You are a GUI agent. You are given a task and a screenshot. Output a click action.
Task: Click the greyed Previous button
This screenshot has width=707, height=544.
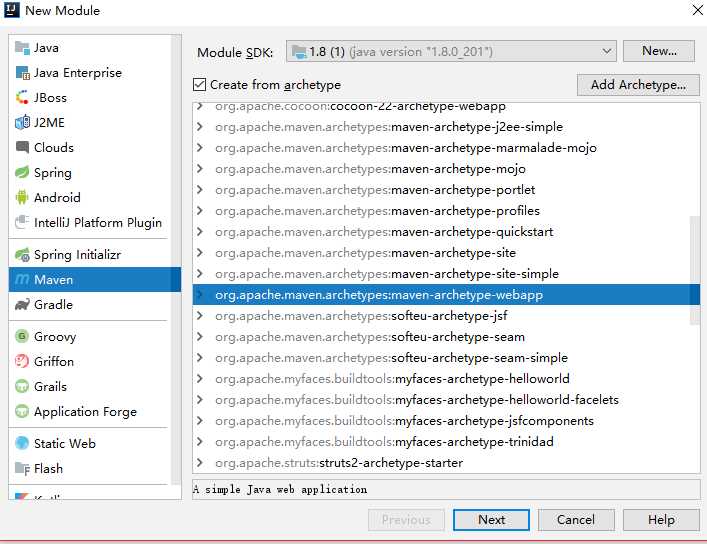coord(406,520)
